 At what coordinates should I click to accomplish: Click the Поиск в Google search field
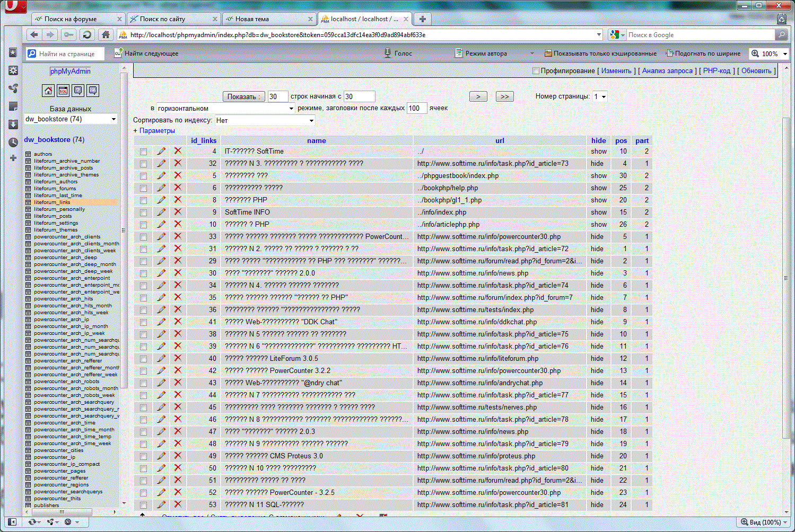tap(701, 35)
